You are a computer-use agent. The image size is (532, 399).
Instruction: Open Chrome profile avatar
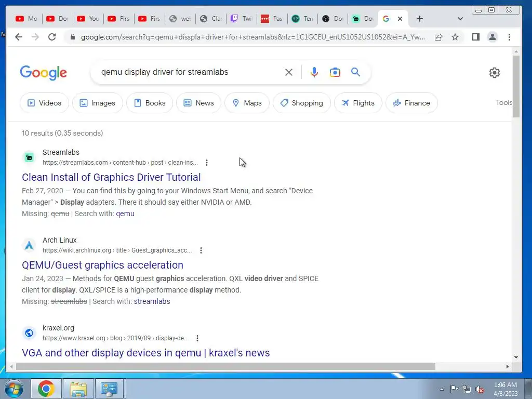pyautogui.click(x=493, y=37)
